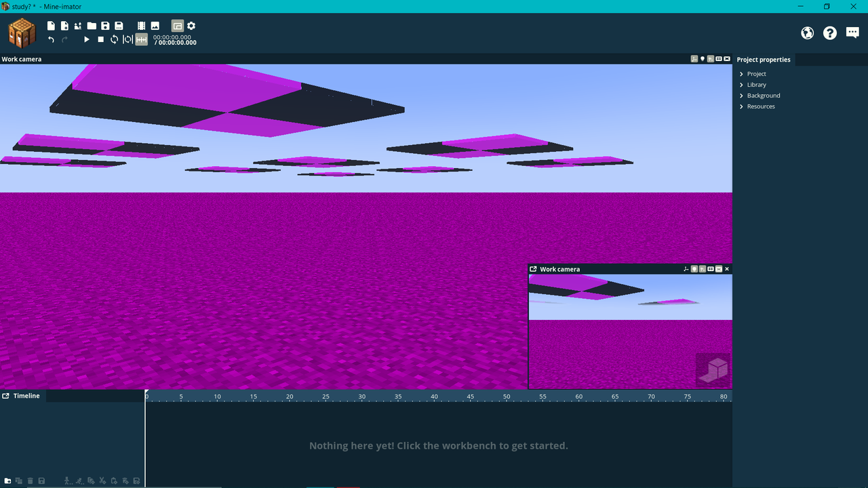Image resolution: width=868 pixels, height=488 pixels.
Task: Export the animation as a movie
Action: point(141,25)
